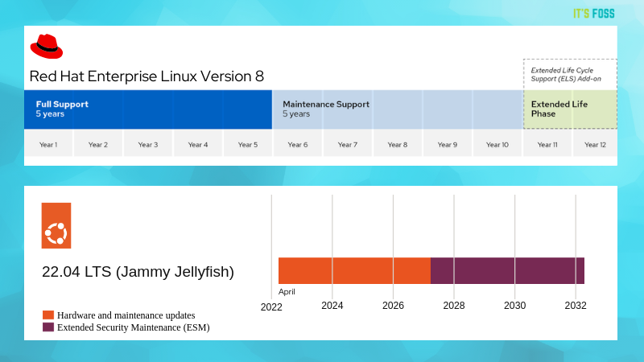Click the 2030 axis label
This screenshot has height=362, width=644.
pyautogui.click(x=514, y=306)
